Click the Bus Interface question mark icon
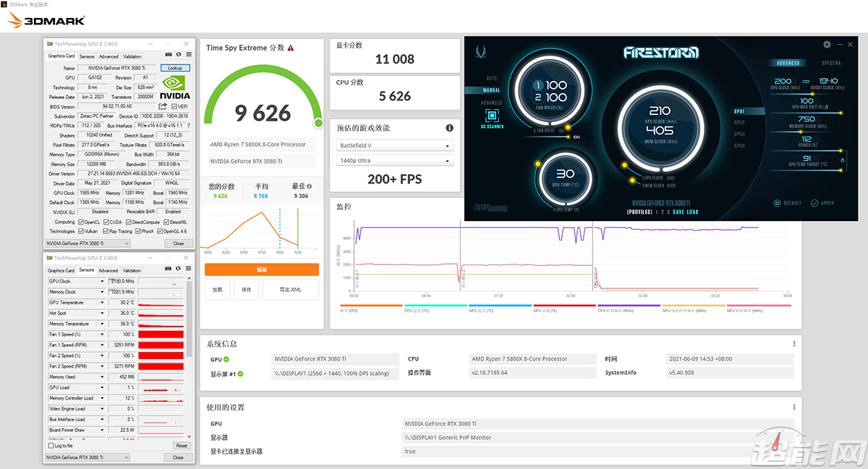The image size is (868, 469). click(189, 126)
